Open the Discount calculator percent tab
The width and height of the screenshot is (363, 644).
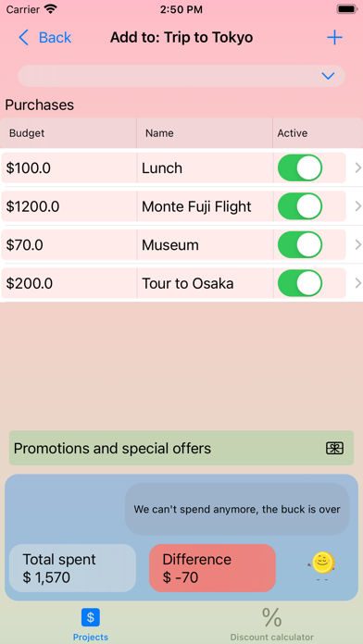[x=271, y=617]
